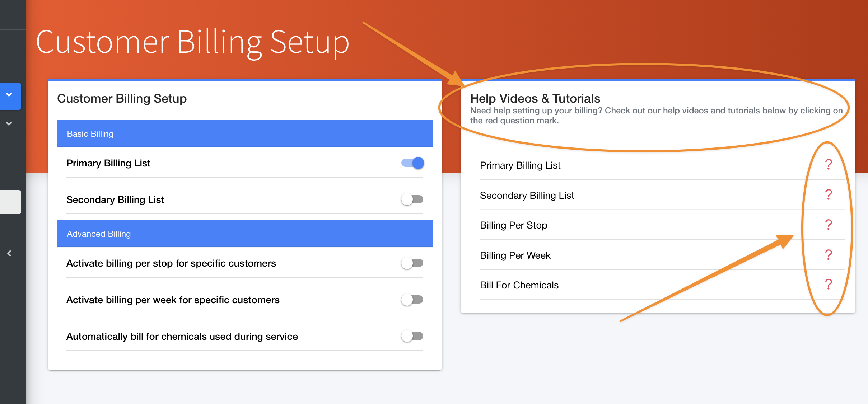Click the light gray sidebar item

point(10,202)
